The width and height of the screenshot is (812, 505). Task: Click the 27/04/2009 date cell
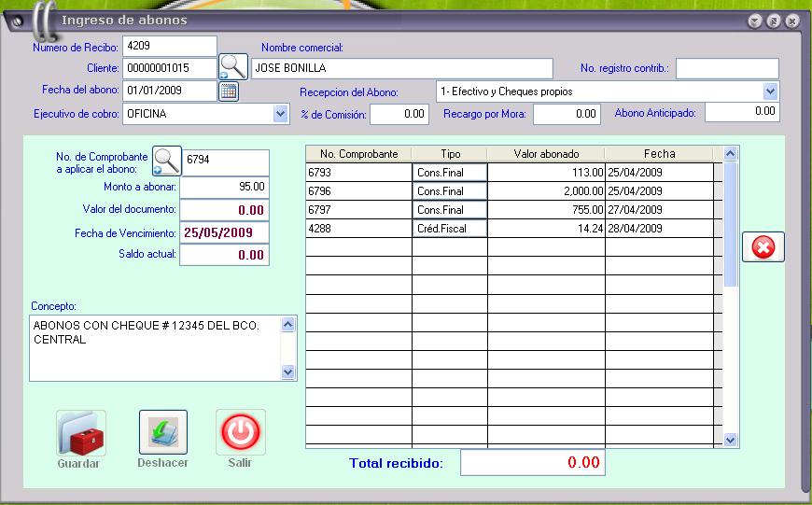(659, 210)
